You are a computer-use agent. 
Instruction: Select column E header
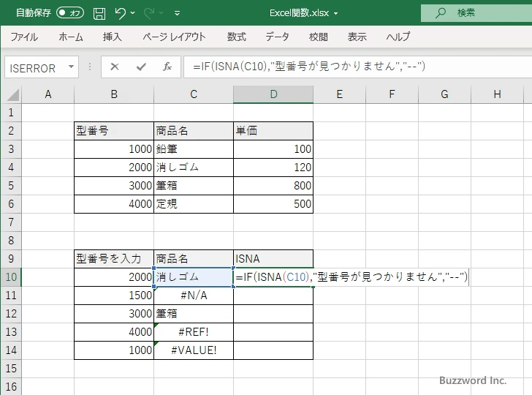click(x=339, y=94)
